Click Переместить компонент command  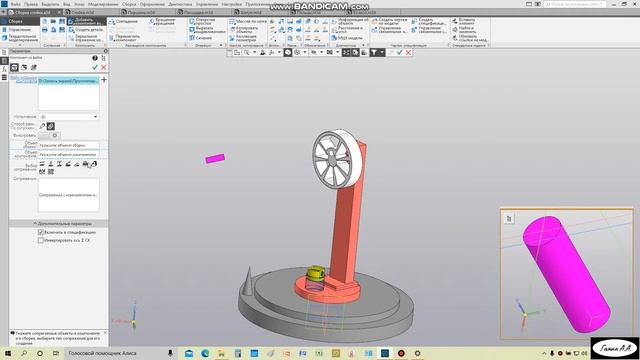[x=124, y=38]
